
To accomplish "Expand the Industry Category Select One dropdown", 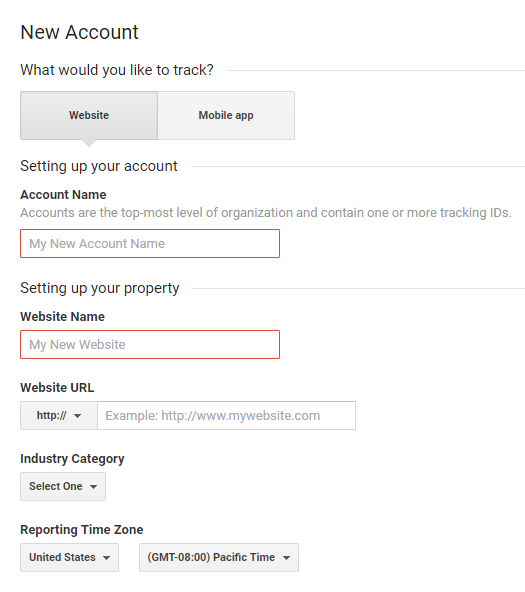I will tap(63, 486).
